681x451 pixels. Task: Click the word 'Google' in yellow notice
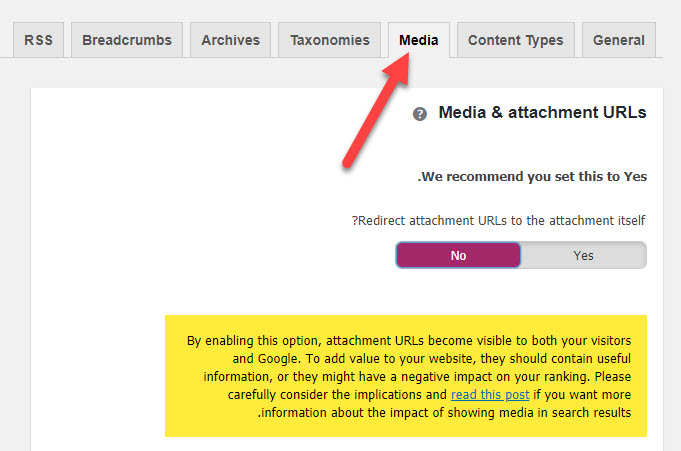click(277, 359)
